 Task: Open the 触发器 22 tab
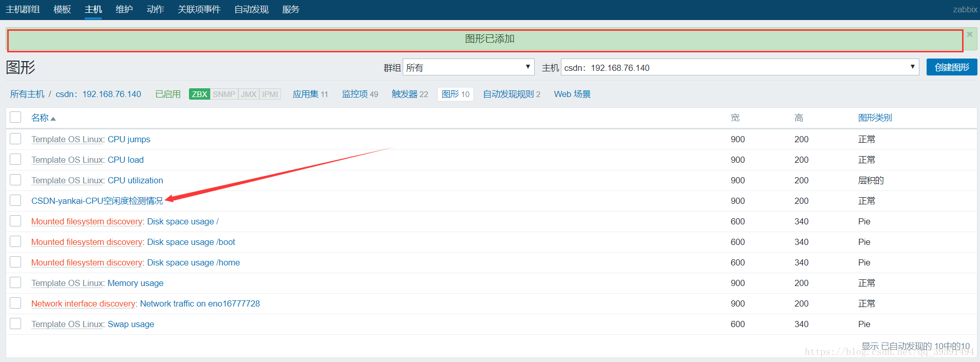pos(410,94)
